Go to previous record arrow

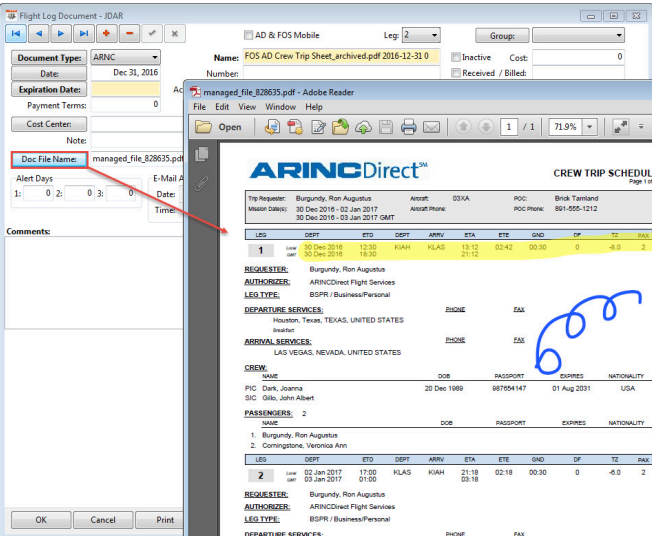pyautogui.click(x=39, y=34)
